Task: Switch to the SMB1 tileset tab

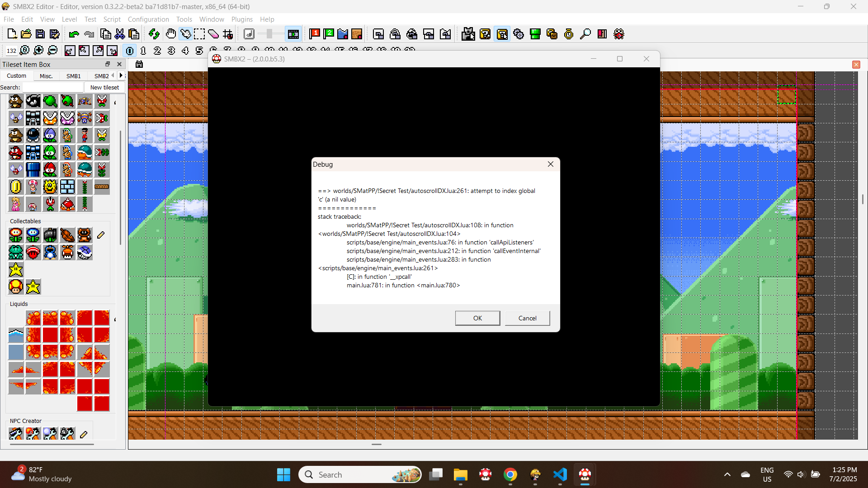Action: (74, 76)
